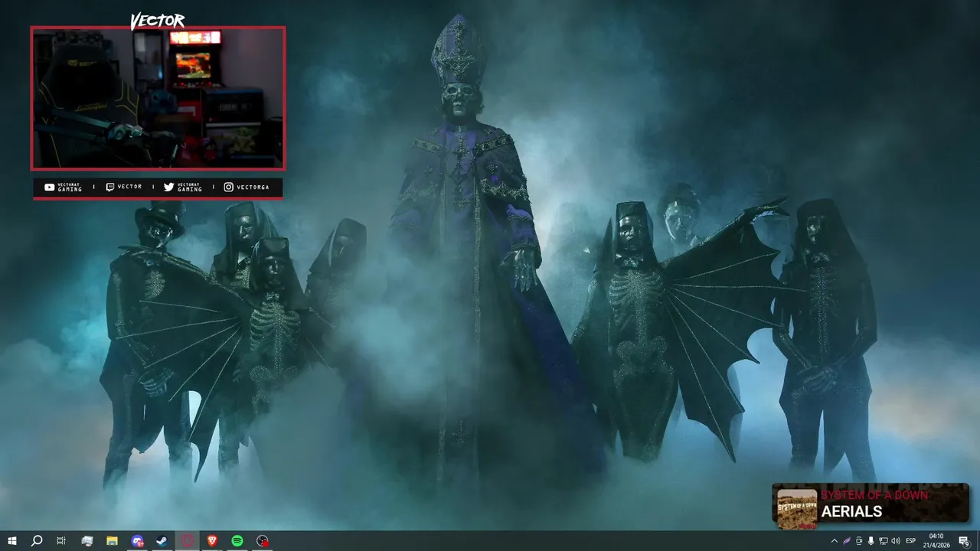Click the purple feather tray icon
Screen dimensions: 980x551
click(x=847, y=541)
